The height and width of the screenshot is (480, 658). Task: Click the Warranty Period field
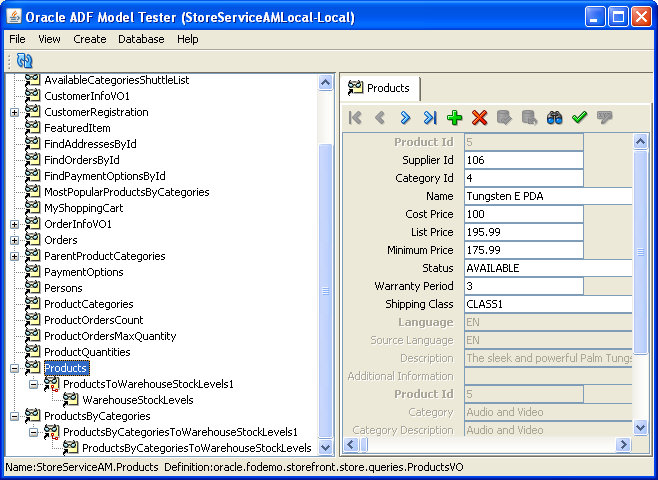[x=524, y=286]
